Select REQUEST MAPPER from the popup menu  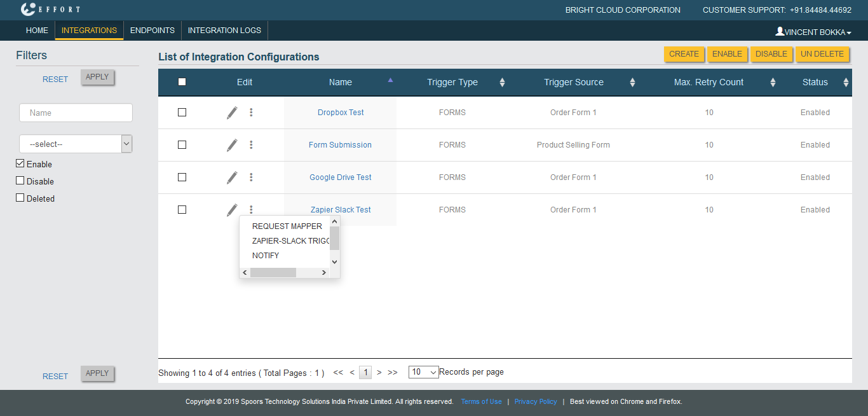287,226
